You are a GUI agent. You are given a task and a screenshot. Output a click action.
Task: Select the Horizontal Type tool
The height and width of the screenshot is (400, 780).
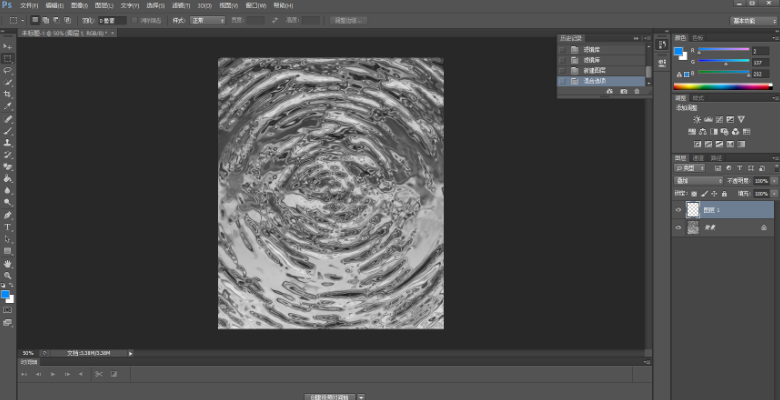(x=7, y=227)
